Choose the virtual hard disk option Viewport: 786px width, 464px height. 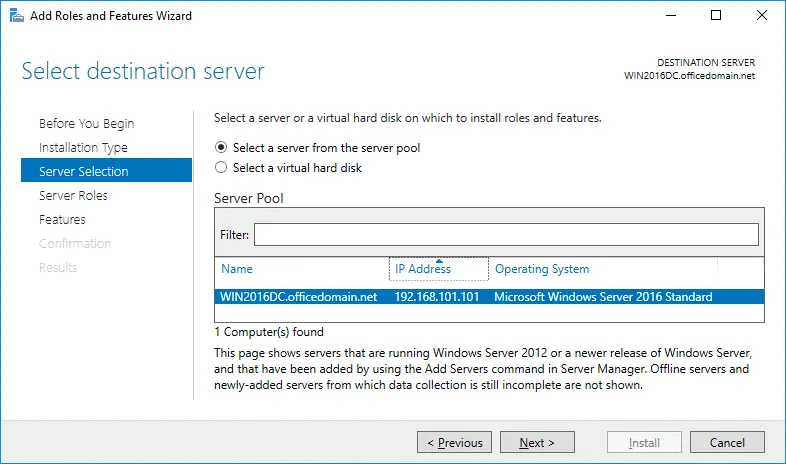point(222,168)
